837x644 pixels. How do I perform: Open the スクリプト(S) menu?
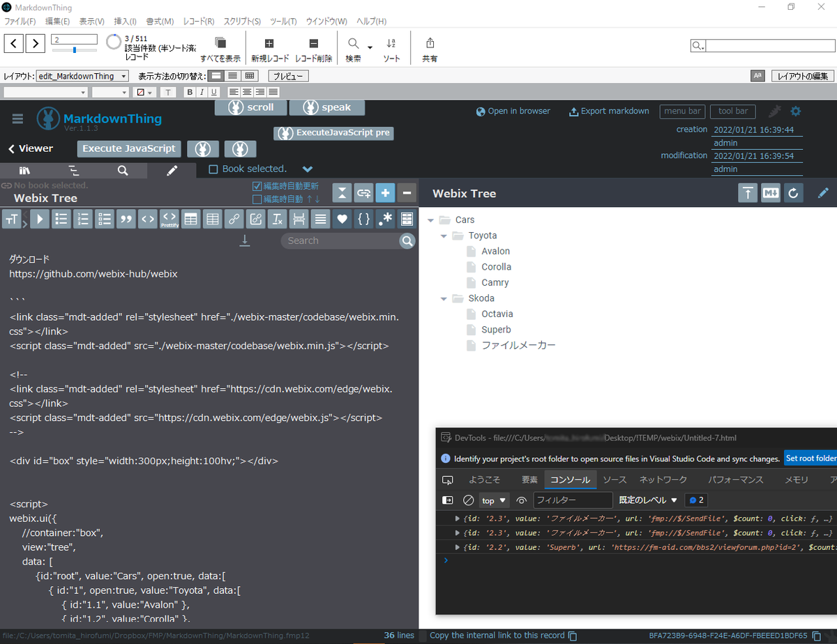tap(242, 22)
